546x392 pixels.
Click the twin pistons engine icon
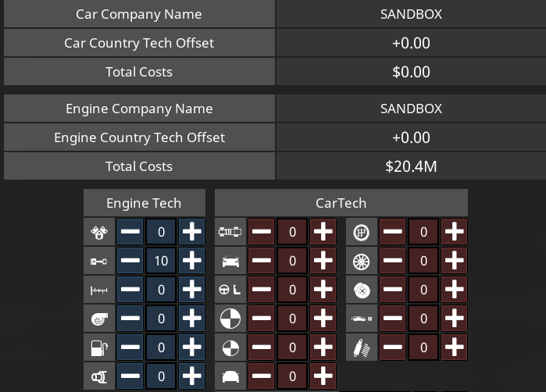tap(98, 232)
